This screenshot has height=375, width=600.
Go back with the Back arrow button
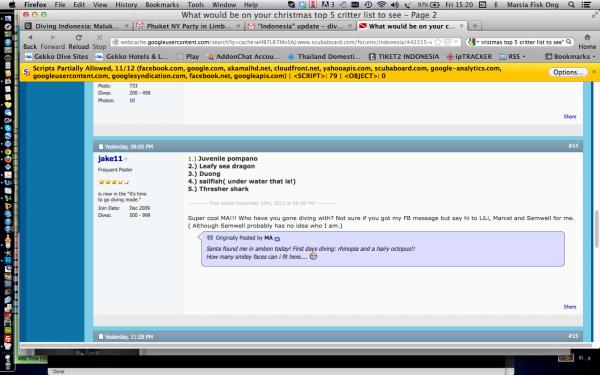tap(29, 38)
